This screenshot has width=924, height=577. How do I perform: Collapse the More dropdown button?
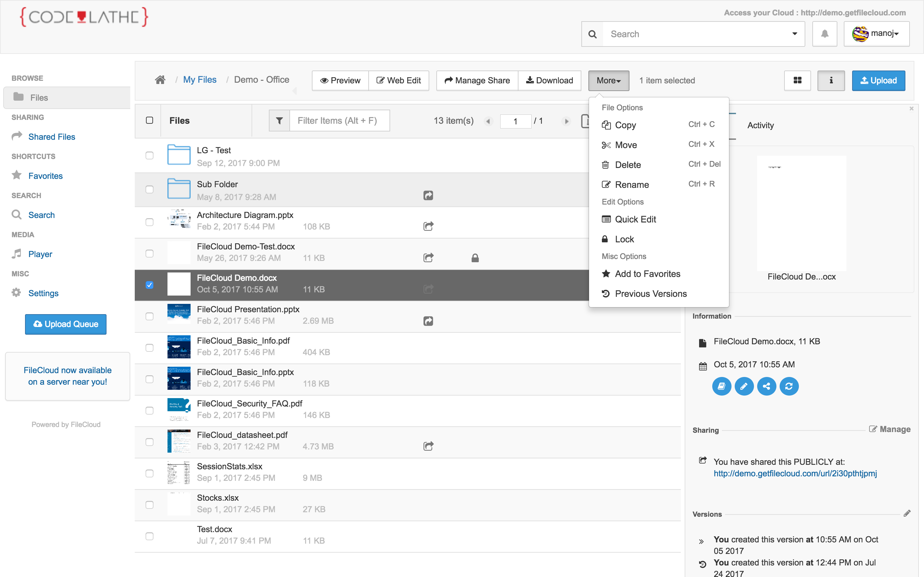[608, 80]
